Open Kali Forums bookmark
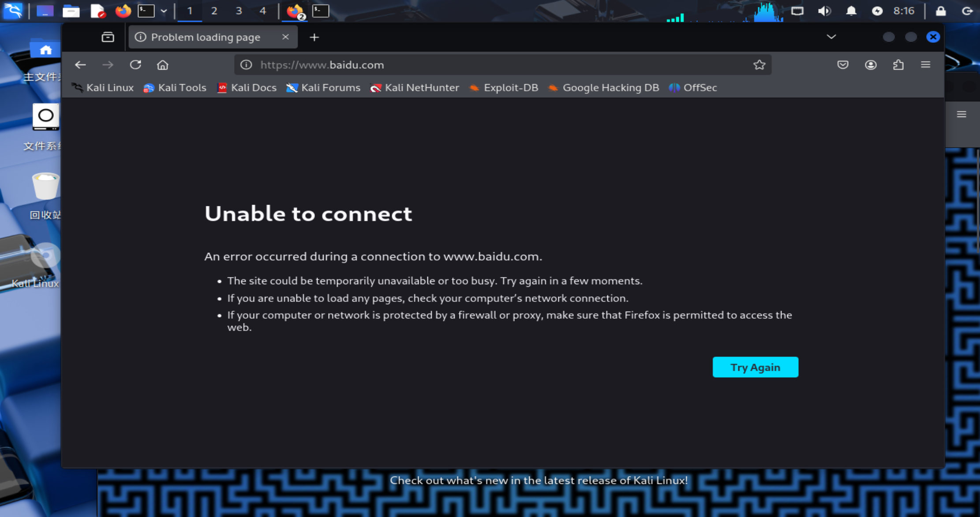The width and height of the screenshot is (980, 517). [323, 88]
